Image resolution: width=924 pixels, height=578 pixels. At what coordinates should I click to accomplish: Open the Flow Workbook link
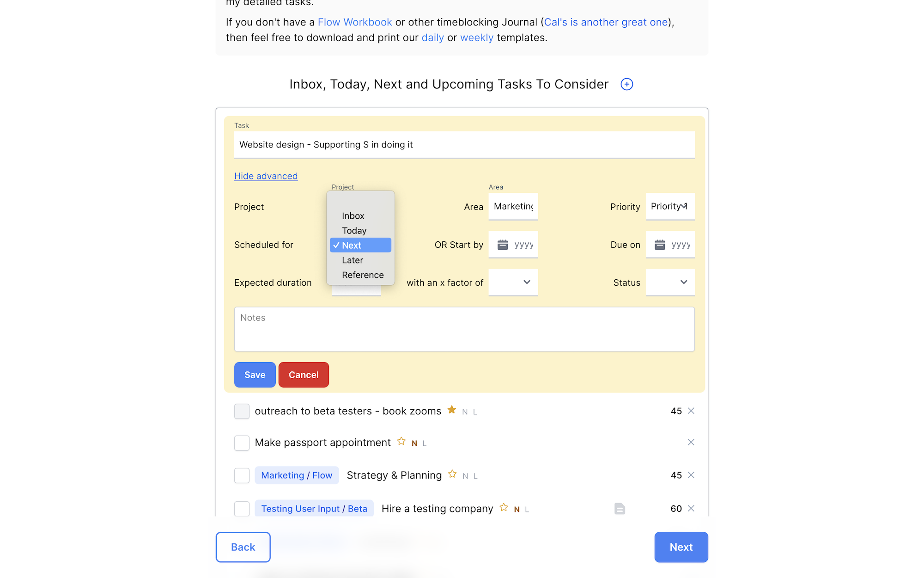pyautogui.click(x=354, y=22)
